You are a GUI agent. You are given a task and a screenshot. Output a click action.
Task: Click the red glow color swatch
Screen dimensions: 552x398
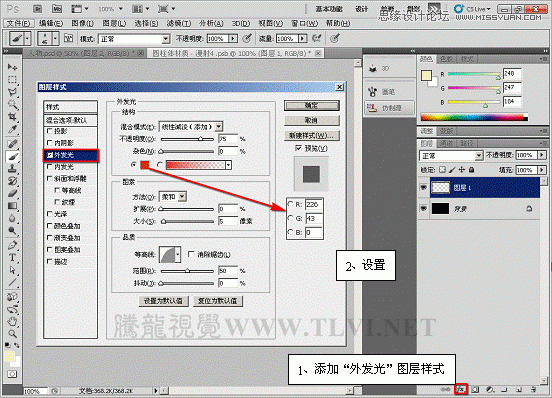click(x=145, y=165)
